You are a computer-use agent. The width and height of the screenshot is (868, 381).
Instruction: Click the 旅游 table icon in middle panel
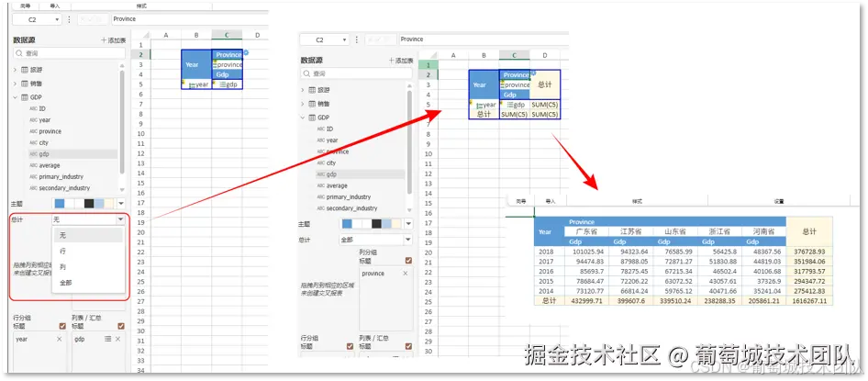coord(312,90)
